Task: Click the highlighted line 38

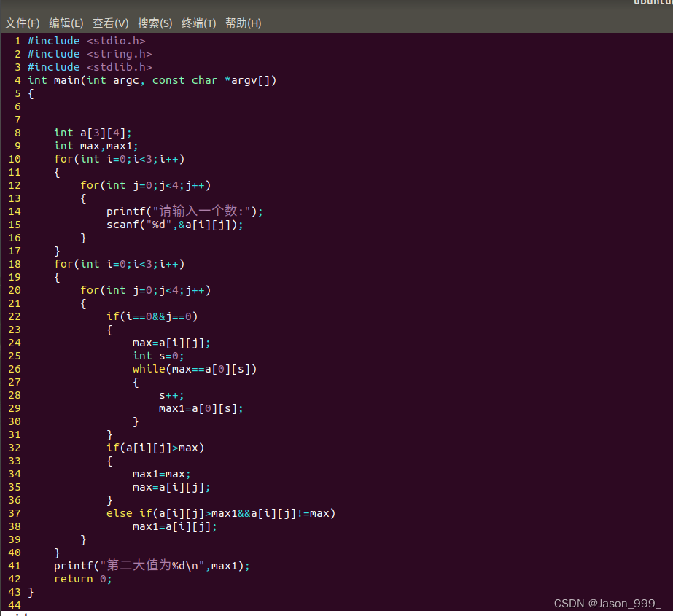Action: coord(175,526)
